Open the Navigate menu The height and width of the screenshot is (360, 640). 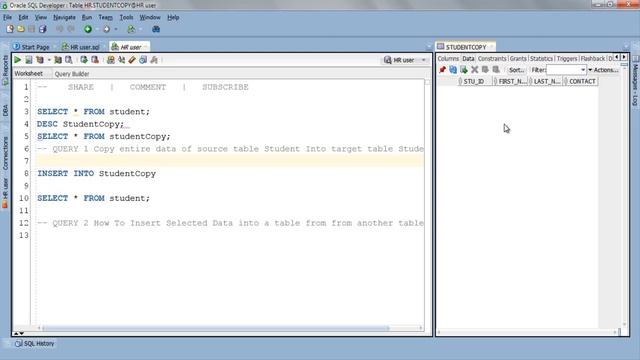(64, 17)
